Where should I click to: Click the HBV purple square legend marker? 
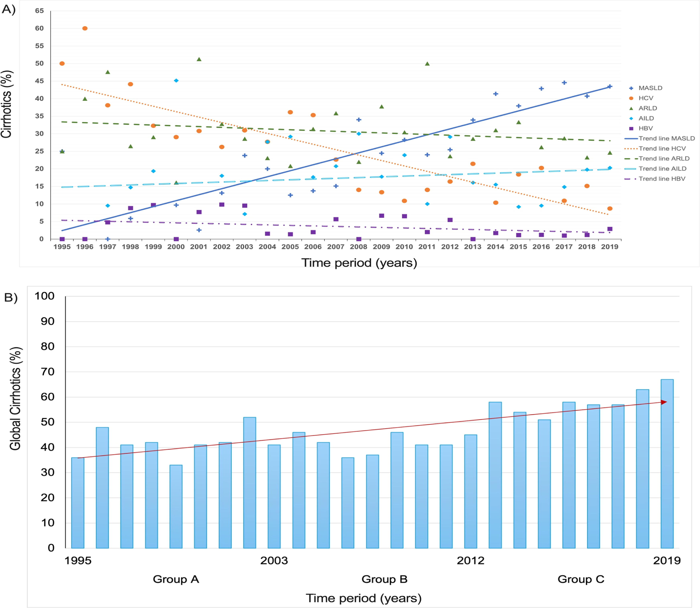click(x=631, y=128)
